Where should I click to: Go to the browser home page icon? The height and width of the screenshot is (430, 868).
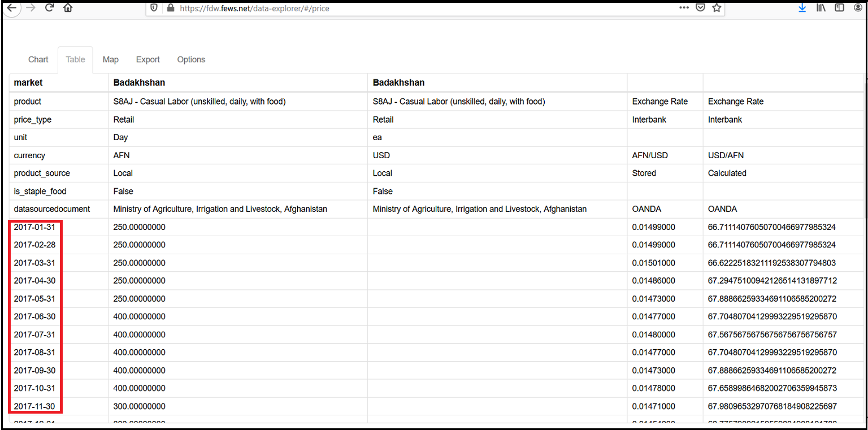pyautogui.click(x=68, y=8)
